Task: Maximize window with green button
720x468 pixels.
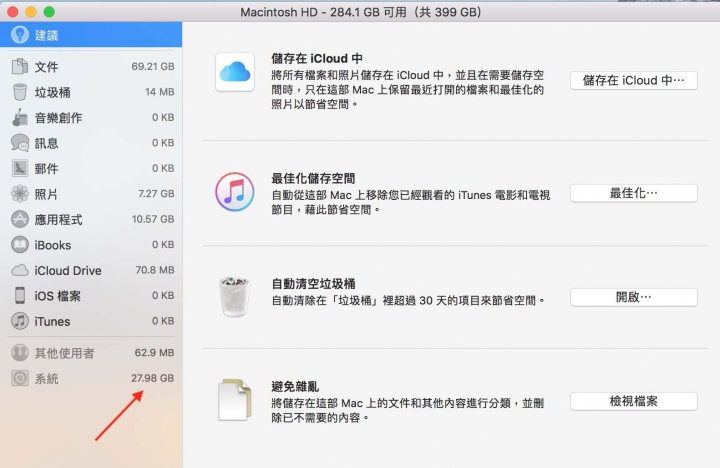Action: [49, 11]
